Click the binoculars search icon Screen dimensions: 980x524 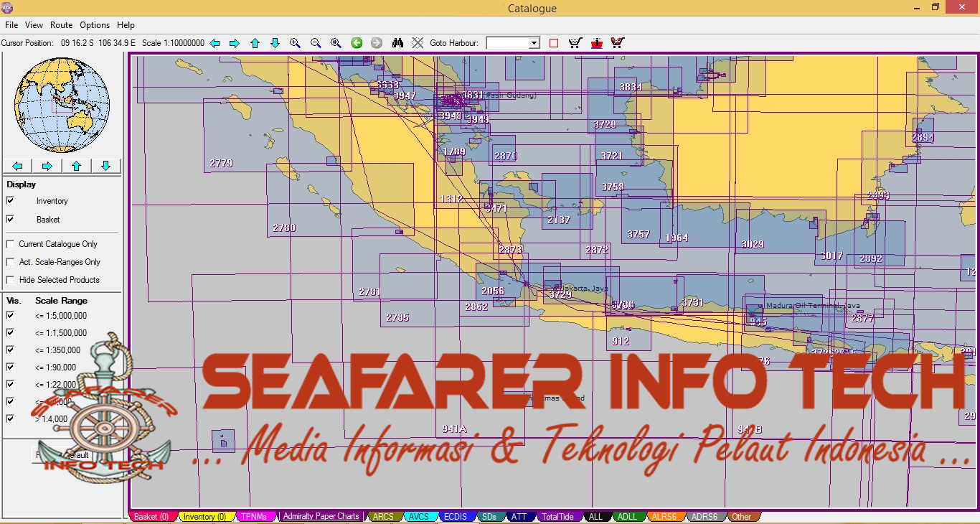[x=397, y=43]
